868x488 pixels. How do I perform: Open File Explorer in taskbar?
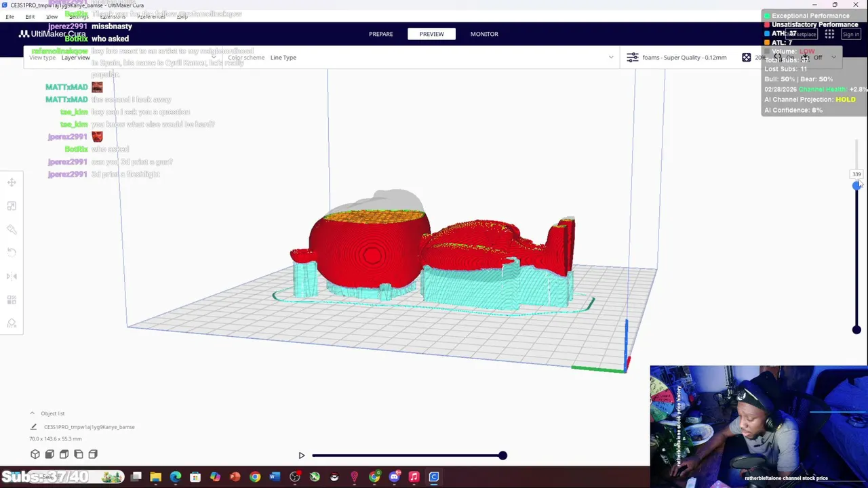click(155, 477)
